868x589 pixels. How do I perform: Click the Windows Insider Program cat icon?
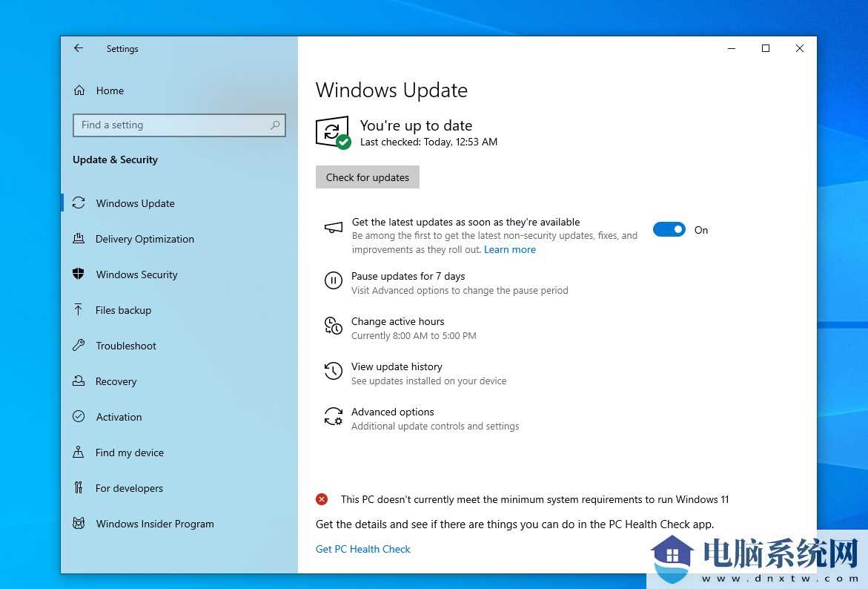79,523
